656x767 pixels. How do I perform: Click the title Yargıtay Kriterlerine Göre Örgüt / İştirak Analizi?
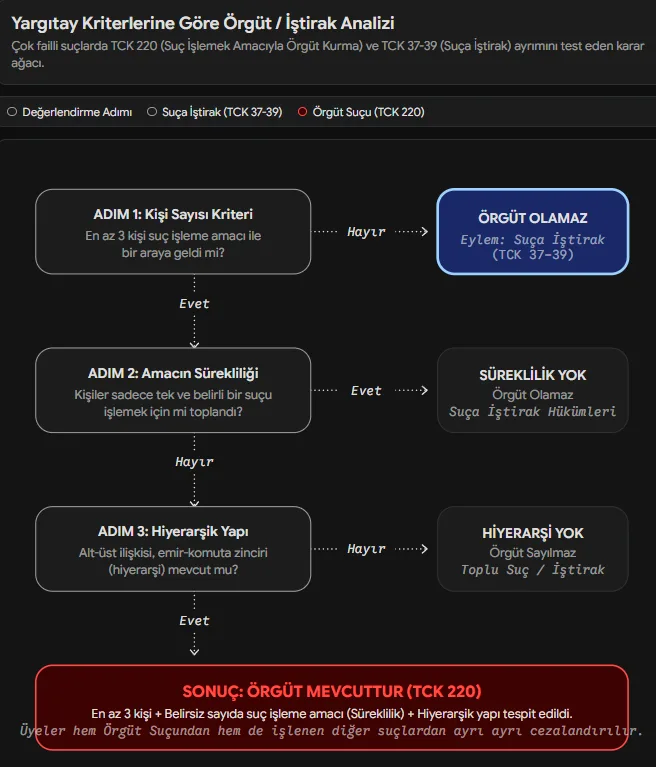203,23
